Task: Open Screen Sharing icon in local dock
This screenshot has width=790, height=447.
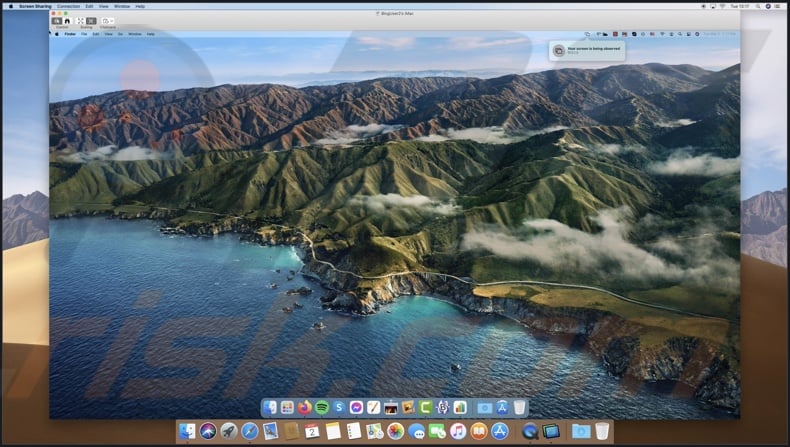Action: point(551,431)
